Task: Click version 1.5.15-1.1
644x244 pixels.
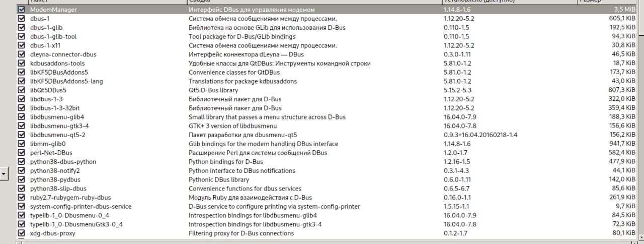Action: (457, 207)
